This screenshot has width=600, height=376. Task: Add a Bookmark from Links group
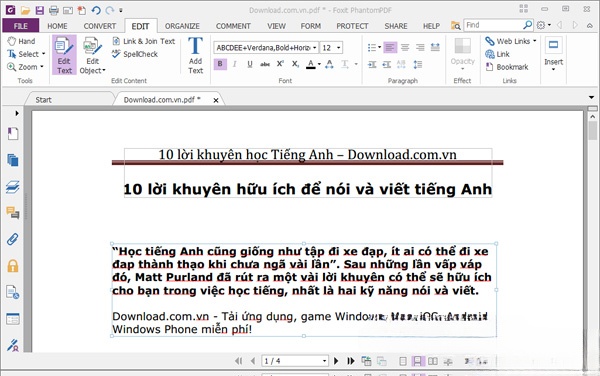507,67
